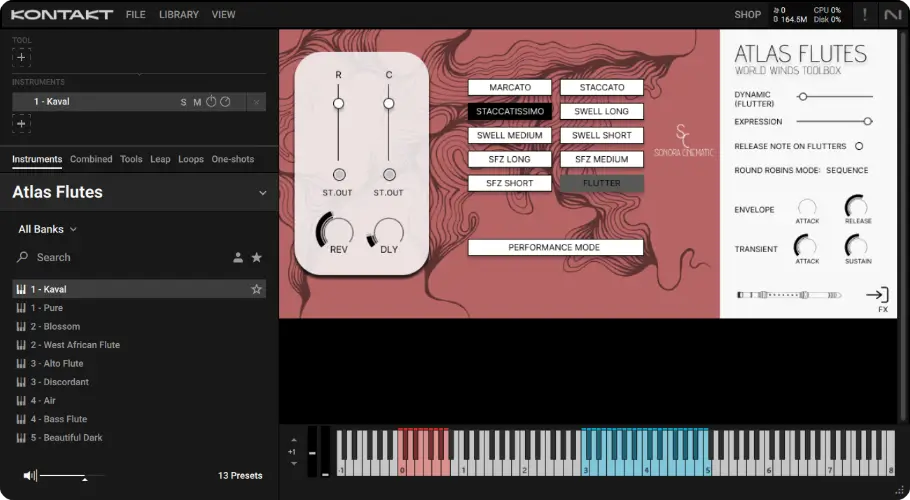This screenshot has height=500, width=910.
Task: Click the piano icon beside 1 - Pure
Action: (21, 308)
